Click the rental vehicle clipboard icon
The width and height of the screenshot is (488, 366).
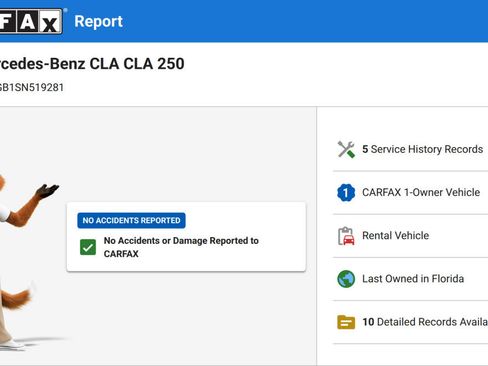point(346,236)
